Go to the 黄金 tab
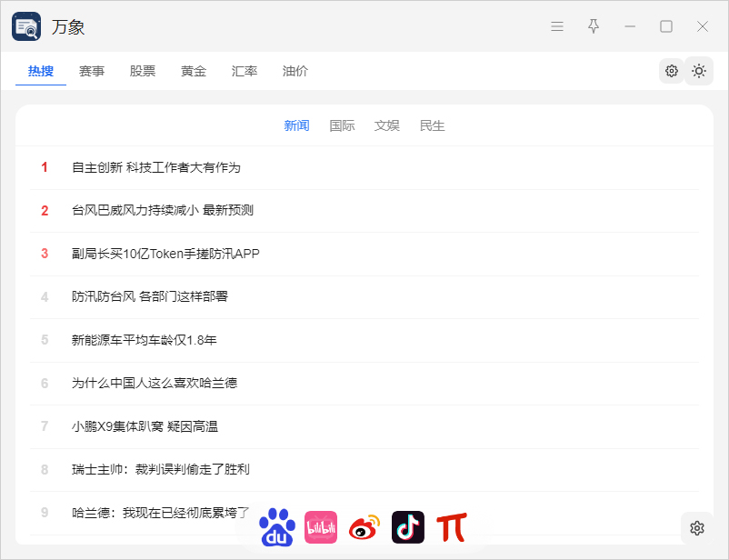 tap(194, 71)
